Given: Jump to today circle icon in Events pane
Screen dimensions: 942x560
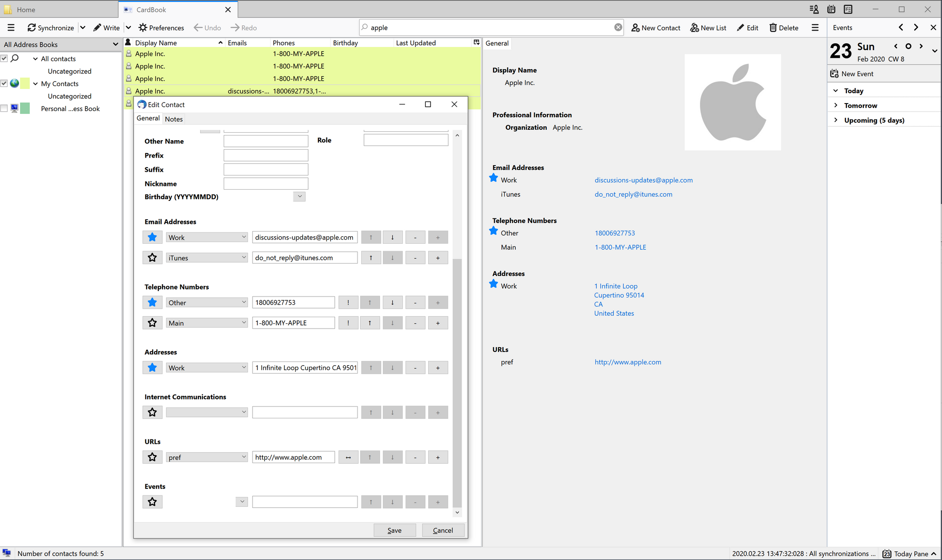Looking at the screenshot, I should coord(909,46).
